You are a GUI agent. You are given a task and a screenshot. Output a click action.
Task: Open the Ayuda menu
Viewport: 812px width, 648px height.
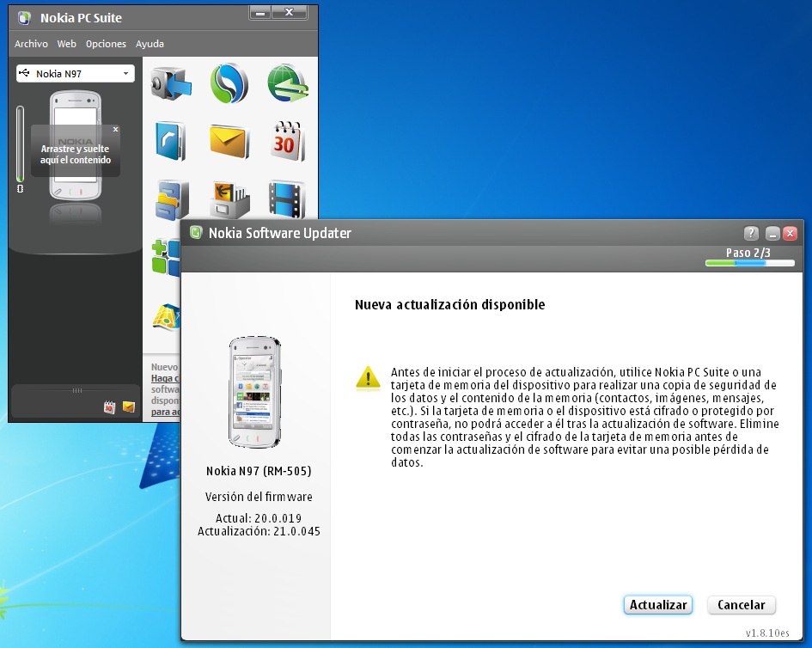pos(150,44)
